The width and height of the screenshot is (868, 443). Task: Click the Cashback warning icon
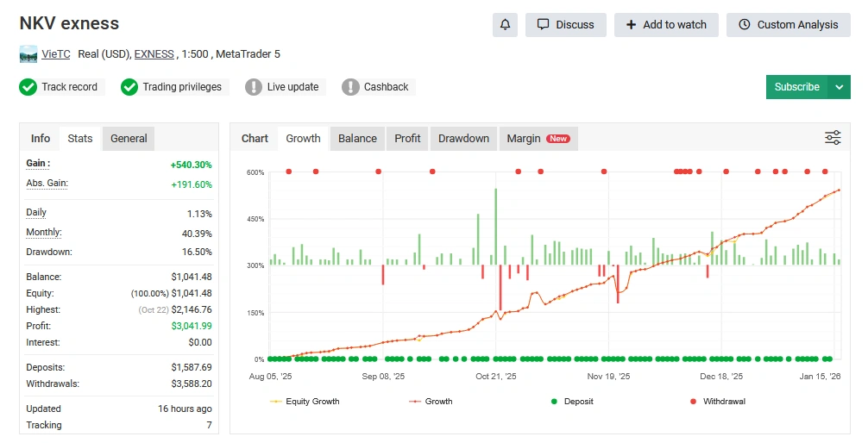click(x=350, y=87)
